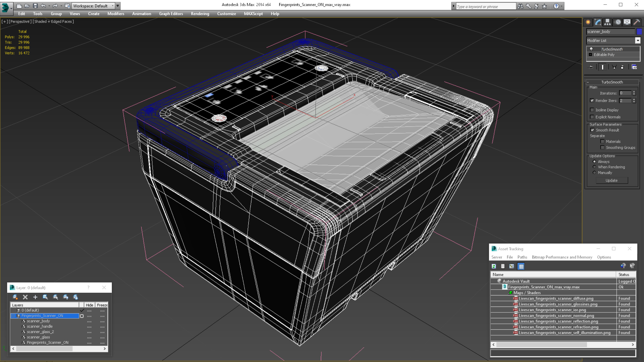The image size is (644, 362).
Task: Open the Modifier List dropdown
Action: (638, 40)
